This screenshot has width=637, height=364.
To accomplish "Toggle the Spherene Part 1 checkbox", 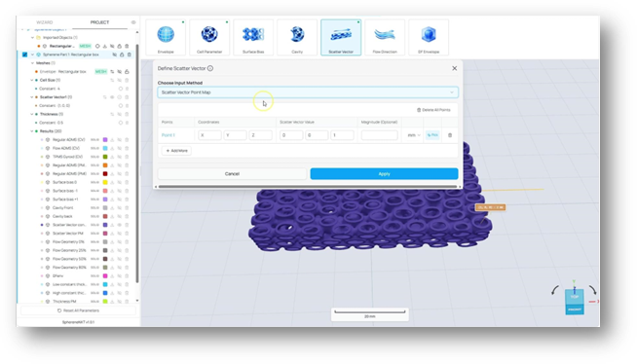I will [x=24, y=55].
